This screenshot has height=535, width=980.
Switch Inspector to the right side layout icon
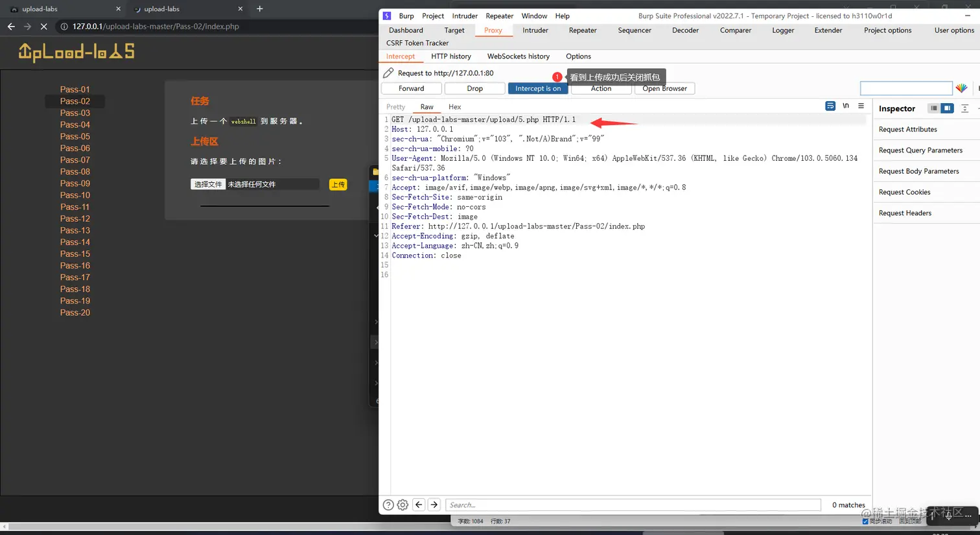pyautogui.click(x=947, y=108)
